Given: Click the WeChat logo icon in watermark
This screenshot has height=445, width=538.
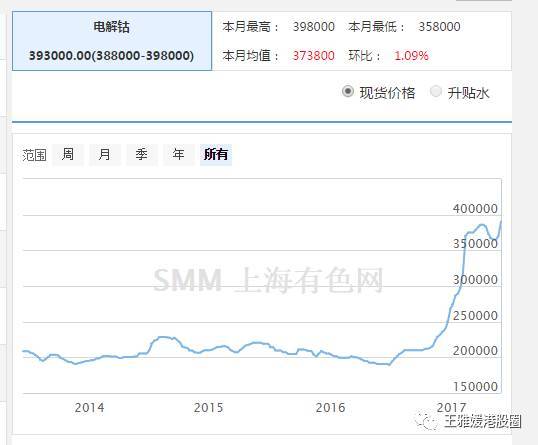Looking at the screenshot, I should point(426,421).
